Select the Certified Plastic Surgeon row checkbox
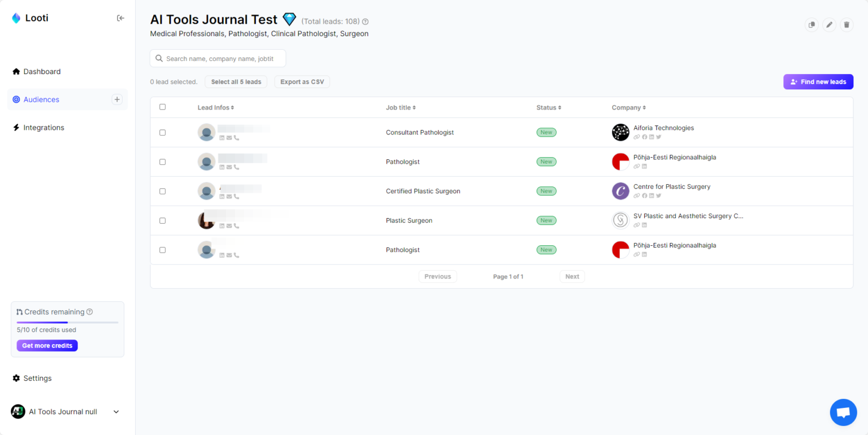868x435 pixels. pos(162,191)
